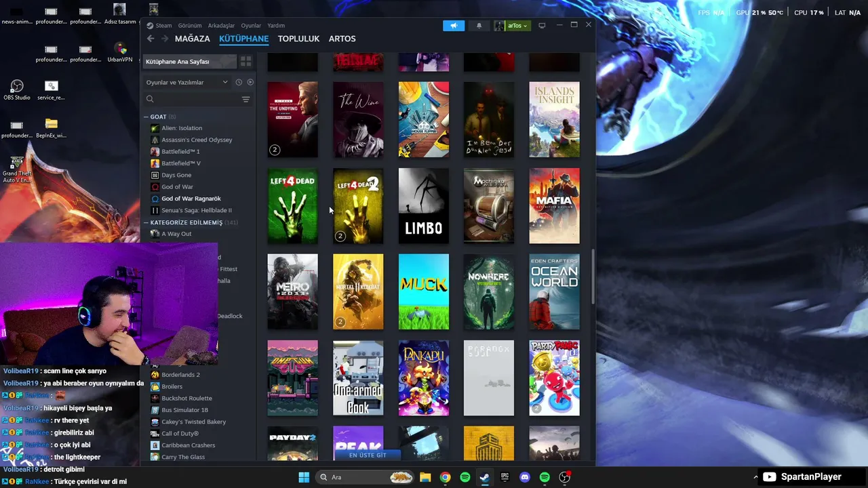Screen dimensions: 868x488
Task: Select Assassin's Creed Odyssey in sidebar
Action: coord(197,140)
